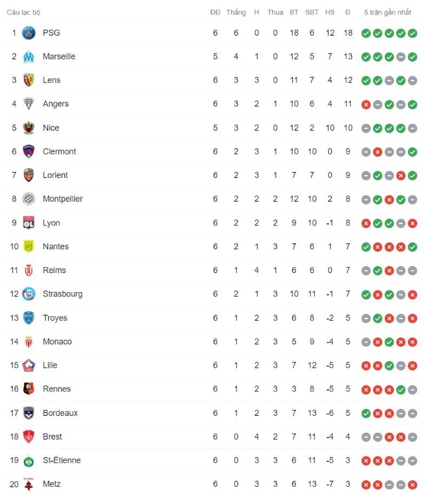
Task: Click the Lyon club logo
Action: (29, 223)
